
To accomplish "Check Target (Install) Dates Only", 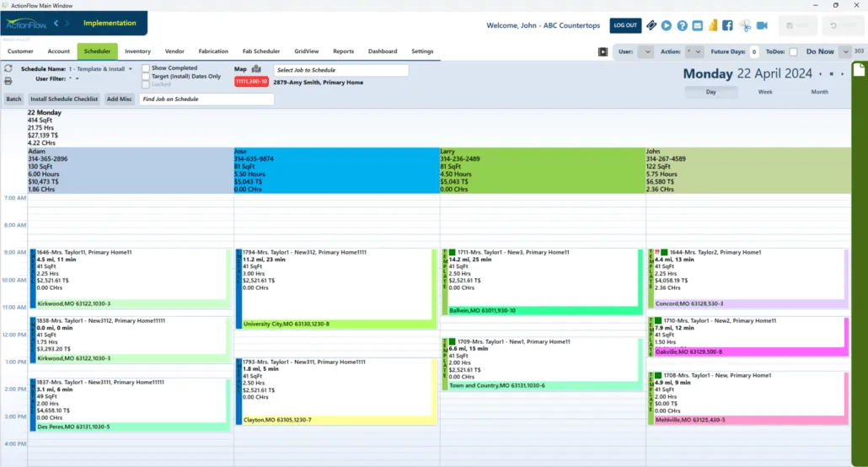I will (146, 77).
